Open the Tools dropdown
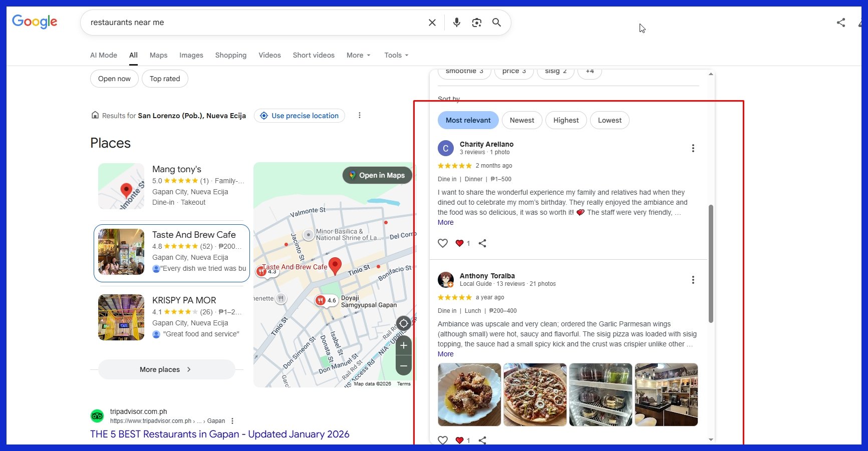 (396, 55)
